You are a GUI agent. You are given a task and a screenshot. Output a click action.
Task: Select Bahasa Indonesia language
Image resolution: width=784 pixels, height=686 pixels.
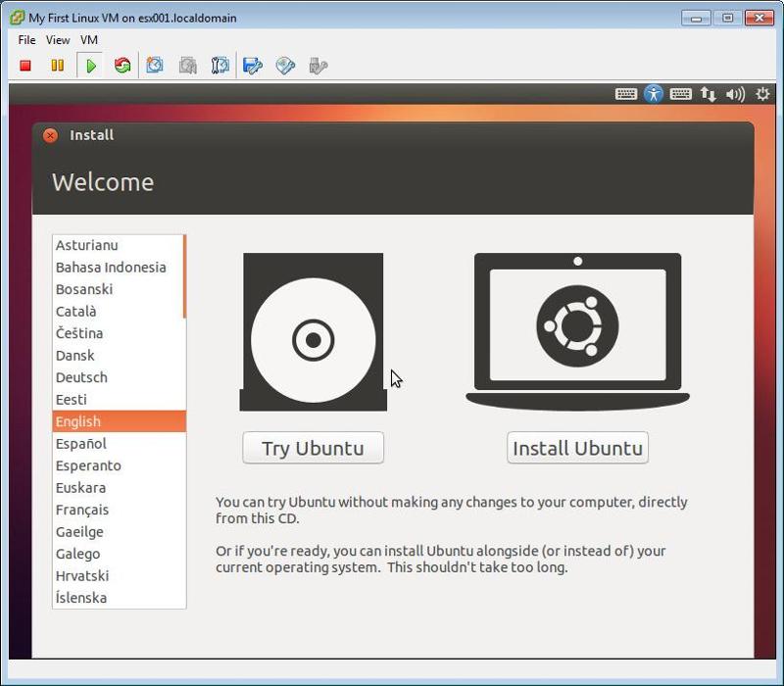118,267
